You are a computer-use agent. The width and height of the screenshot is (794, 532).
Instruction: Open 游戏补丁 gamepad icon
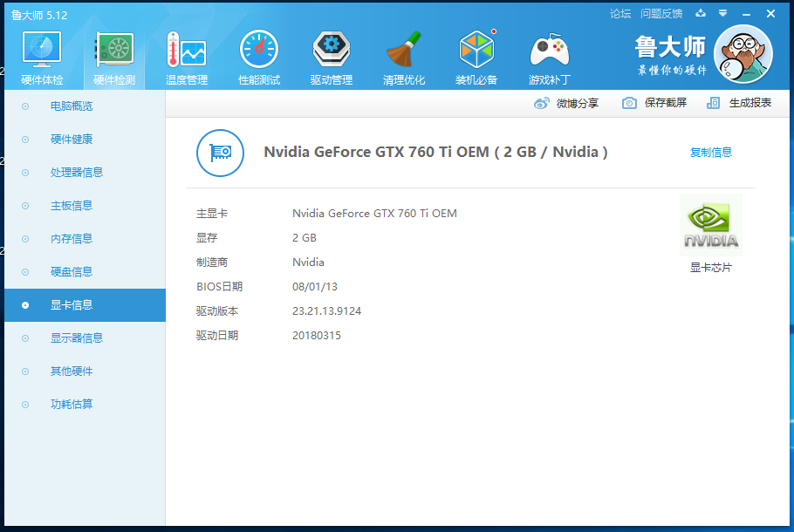click(550, 50)
